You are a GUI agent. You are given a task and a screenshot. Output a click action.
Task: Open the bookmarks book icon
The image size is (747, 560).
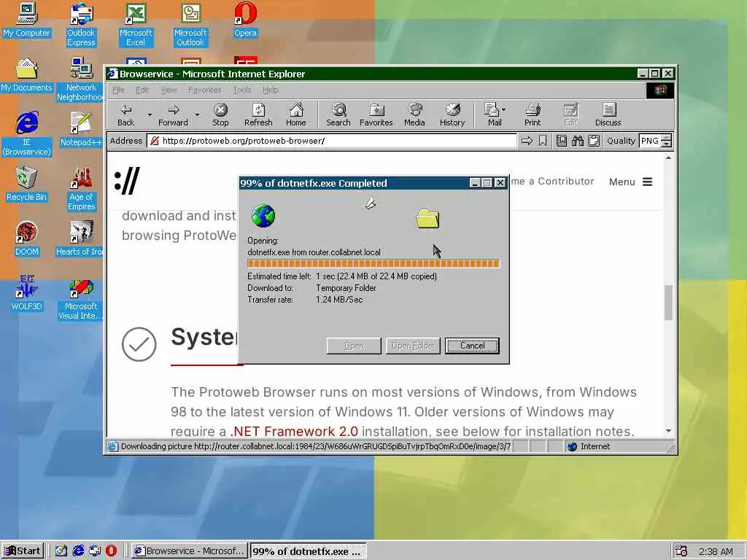(x=562, y=141)
